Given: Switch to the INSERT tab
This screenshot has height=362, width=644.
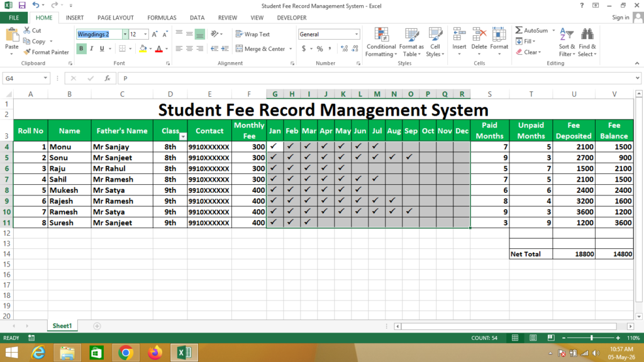Looking at the screenshot, I should 75,18.
